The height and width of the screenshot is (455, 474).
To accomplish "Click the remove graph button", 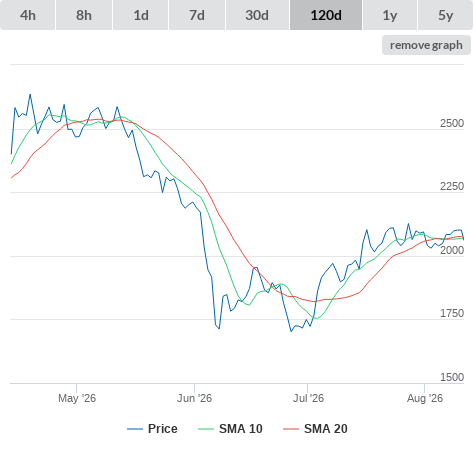I will pos(426,45).
